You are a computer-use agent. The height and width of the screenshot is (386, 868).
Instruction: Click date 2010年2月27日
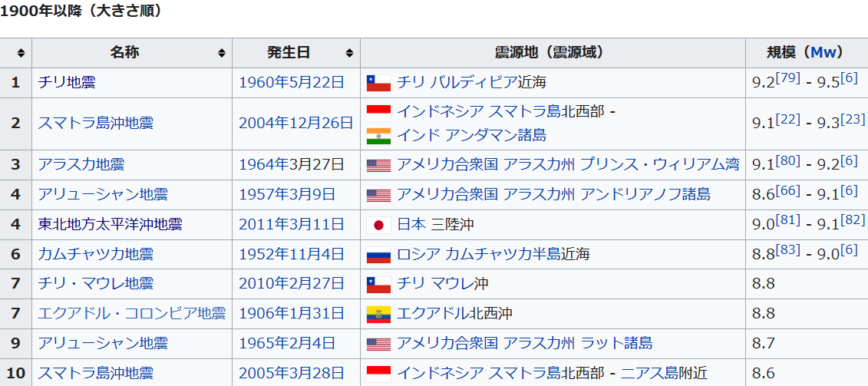291,285
